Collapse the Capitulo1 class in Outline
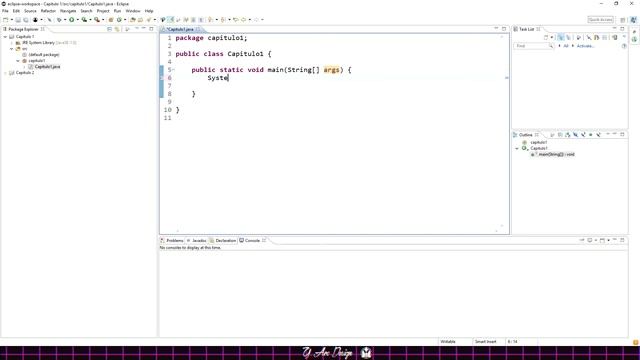The image size is (640, 360). [x=517, y=149]
